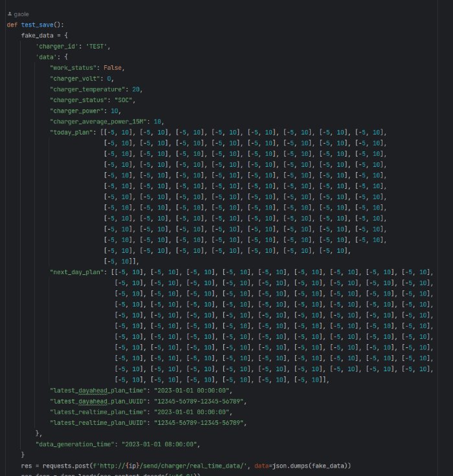The image size is (453, 476).
Task: Place cursor on the fake_data variable definition
Action: tap(40, 36)
